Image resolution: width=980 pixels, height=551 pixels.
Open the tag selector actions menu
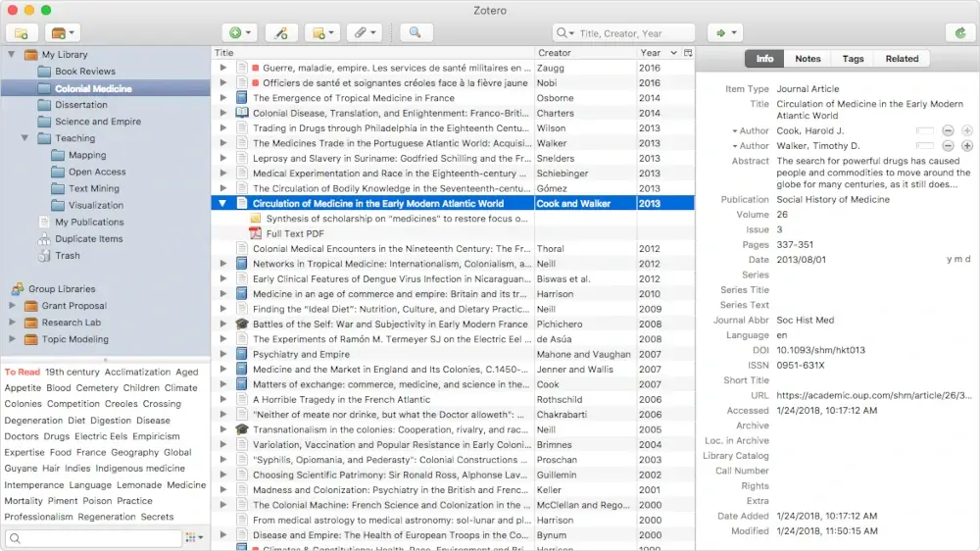coord(194,538)
